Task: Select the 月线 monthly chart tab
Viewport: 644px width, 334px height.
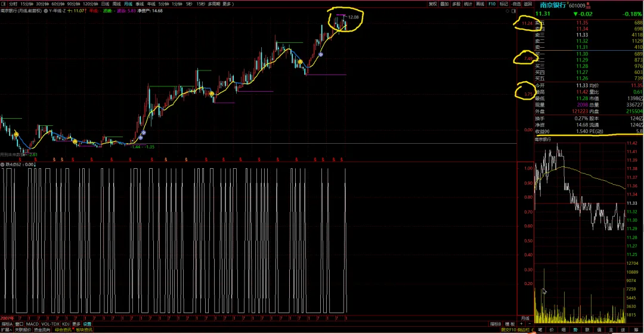Action: (128, 4)
